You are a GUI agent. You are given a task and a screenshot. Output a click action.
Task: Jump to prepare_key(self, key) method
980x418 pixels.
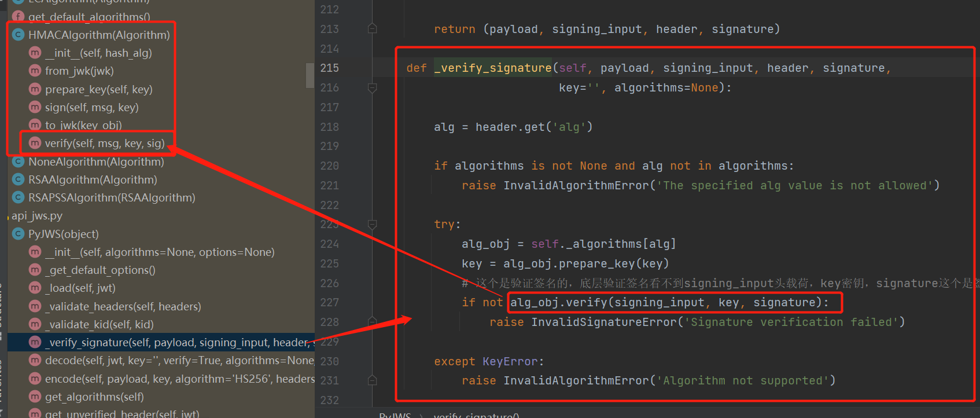coord(99,89)
